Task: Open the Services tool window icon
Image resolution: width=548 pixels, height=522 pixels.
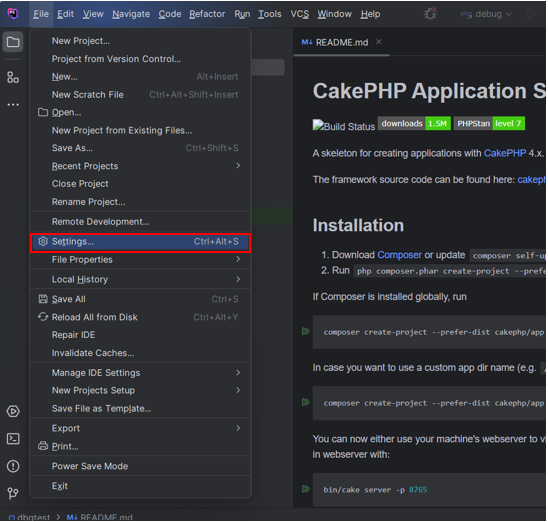Action: [13, 412]
